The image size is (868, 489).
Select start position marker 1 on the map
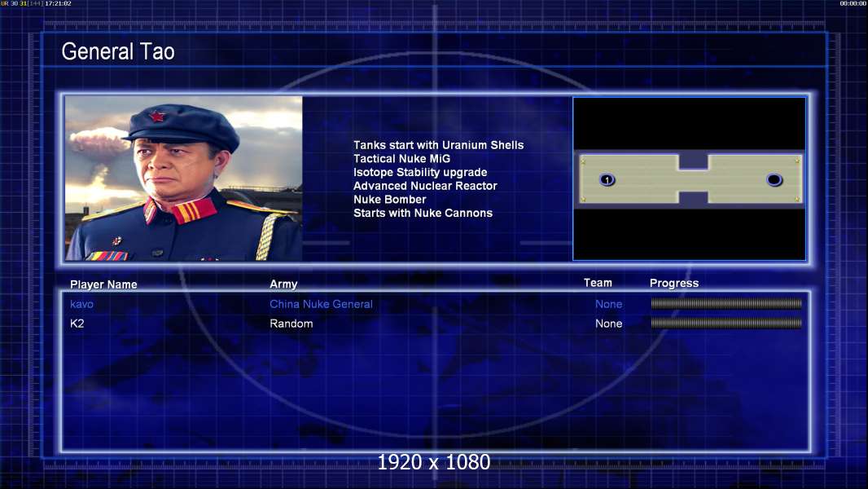[x=607, y=179]
